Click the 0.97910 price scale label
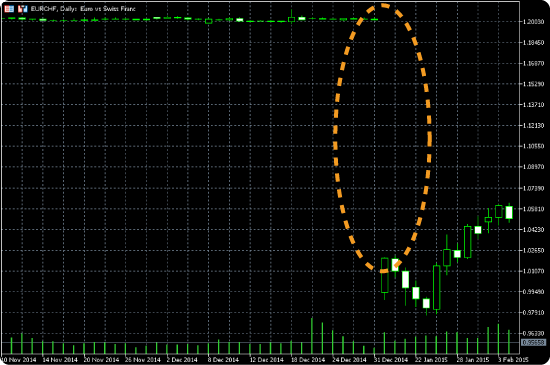Viewport: 550px width, 365px height. [x=534, y=313]
